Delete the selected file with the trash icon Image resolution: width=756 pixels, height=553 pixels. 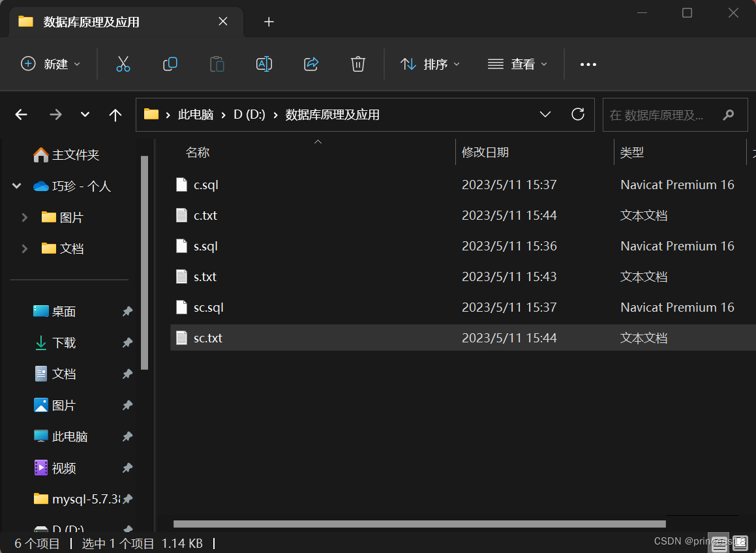click(357, 64)
